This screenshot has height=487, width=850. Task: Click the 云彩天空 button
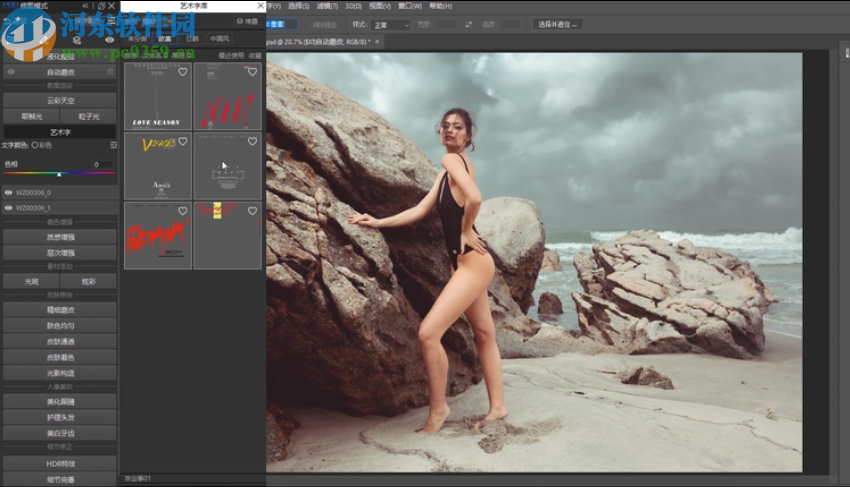pos(60,101)
